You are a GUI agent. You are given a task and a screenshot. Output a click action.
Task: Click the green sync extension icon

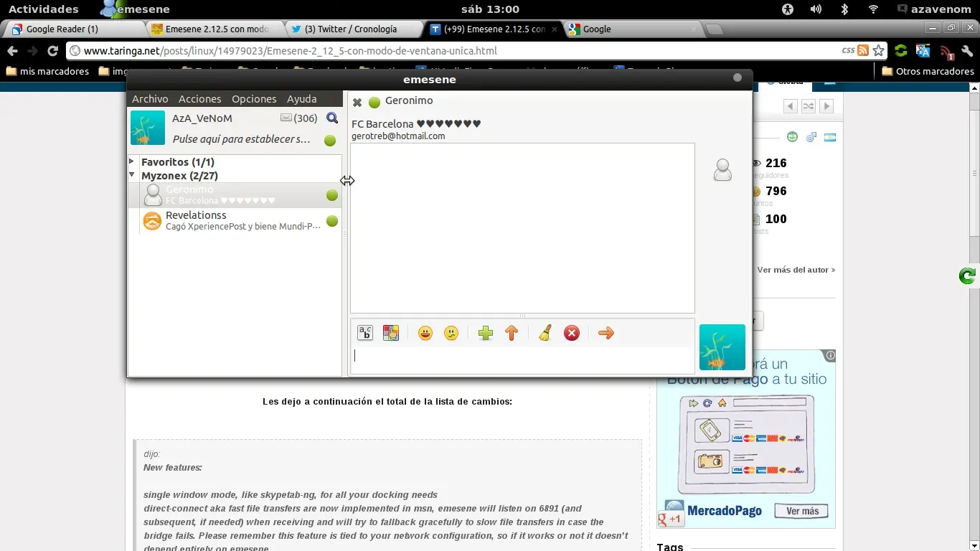coord(901,51)
